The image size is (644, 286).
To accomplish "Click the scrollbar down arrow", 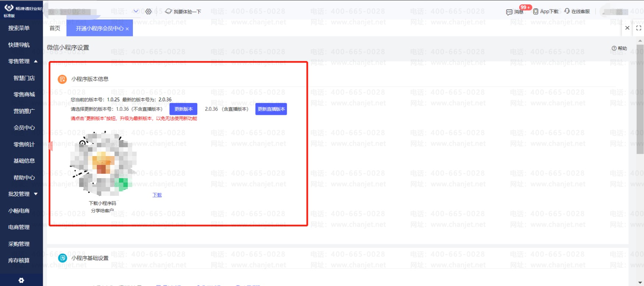I will [x=640, y=283].
